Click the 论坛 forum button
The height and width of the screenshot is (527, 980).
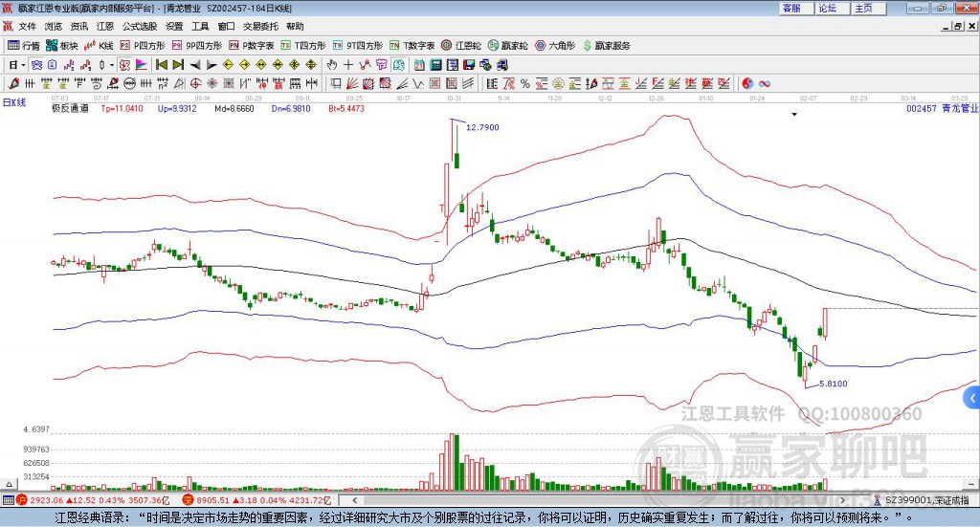[x=833, y=8]
